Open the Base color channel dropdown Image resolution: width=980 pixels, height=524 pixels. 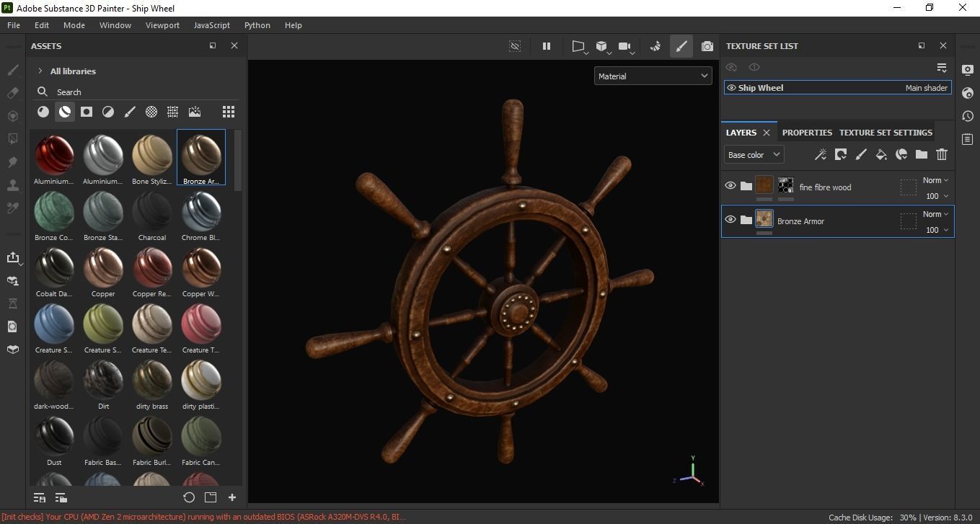754,154
